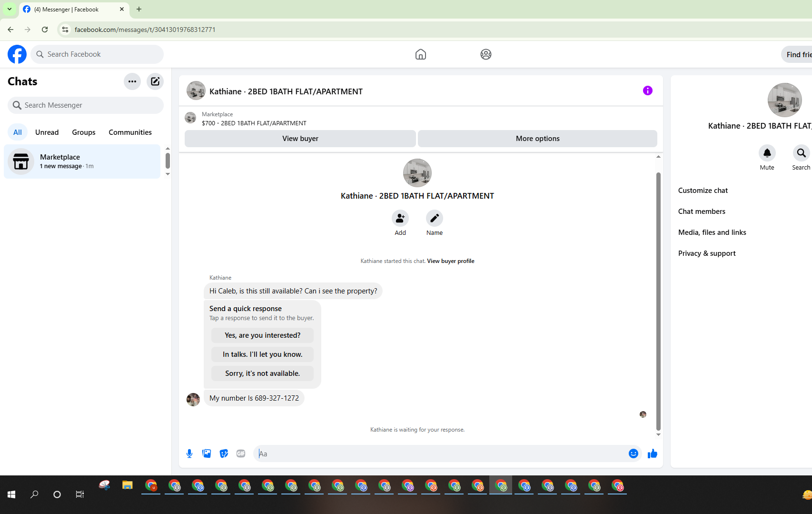Click the More options button
This screenshot has height=514, width=812.
pos(538,139)
